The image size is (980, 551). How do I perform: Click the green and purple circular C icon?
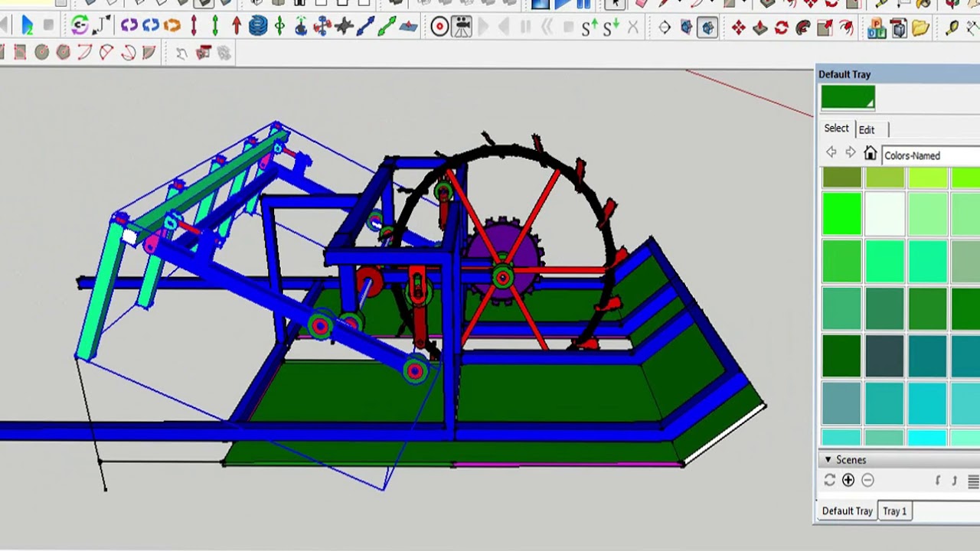pyautogui.click(x=80, y=27)
